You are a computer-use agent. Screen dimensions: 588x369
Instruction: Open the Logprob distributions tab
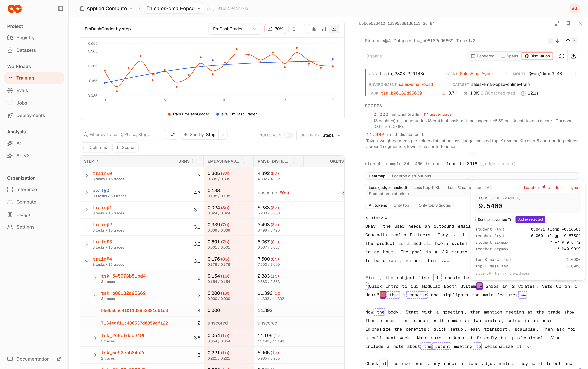click(411, 176)
